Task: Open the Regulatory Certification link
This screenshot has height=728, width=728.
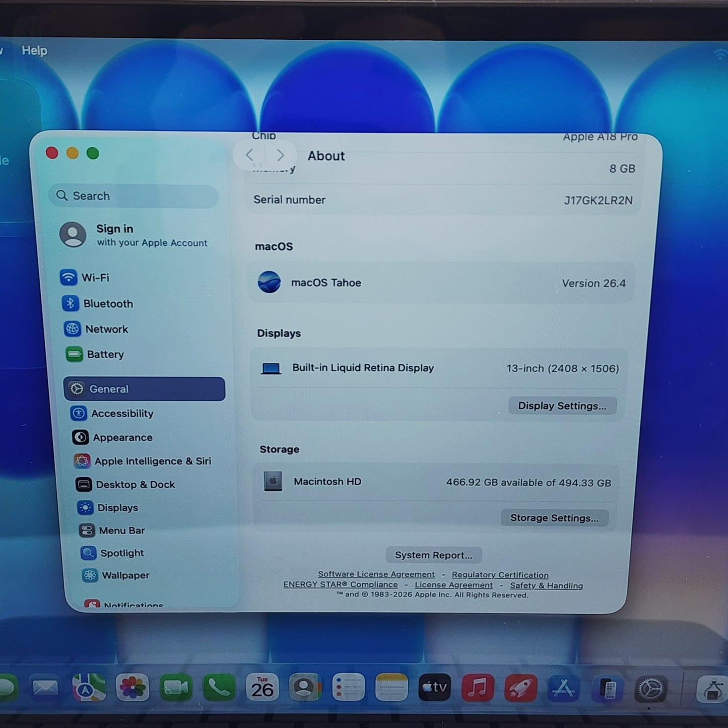Action: tap(500, 575)
